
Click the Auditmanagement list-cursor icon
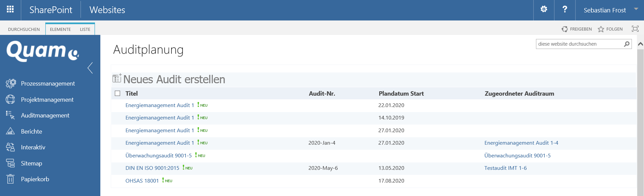pos(10,115)
